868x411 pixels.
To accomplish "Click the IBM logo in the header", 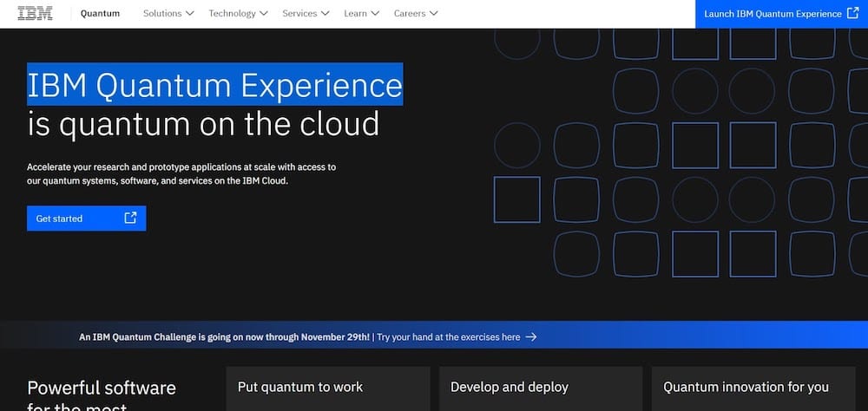I will click(x=35, y=13).
